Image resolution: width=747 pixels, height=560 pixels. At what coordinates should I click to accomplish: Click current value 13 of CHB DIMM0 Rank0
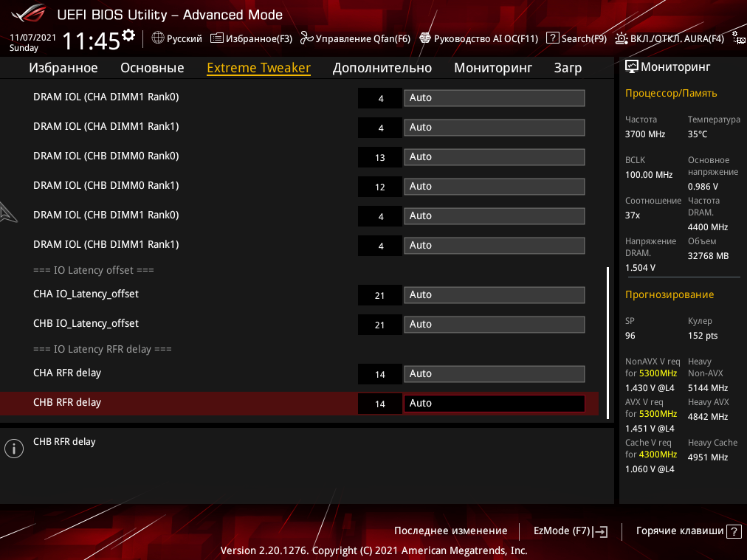pos(379,157)
